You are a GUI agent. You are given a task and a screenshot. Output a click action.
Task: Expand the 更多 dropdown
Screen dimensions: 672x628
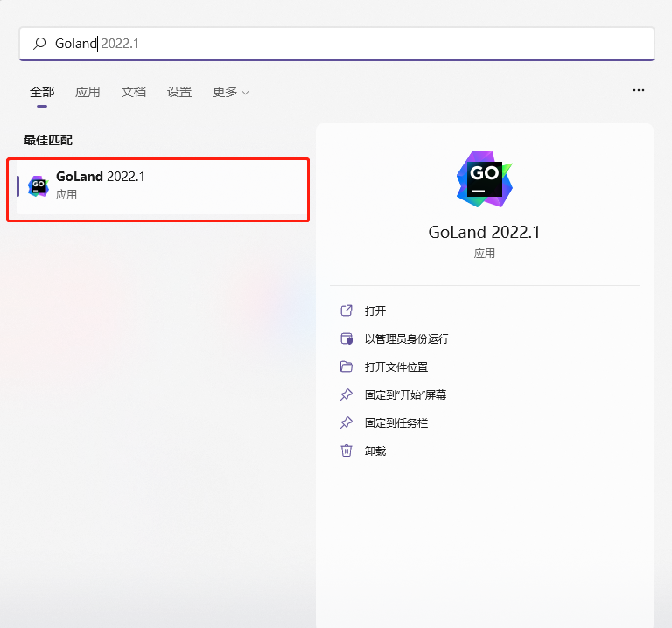coord(231,92)
